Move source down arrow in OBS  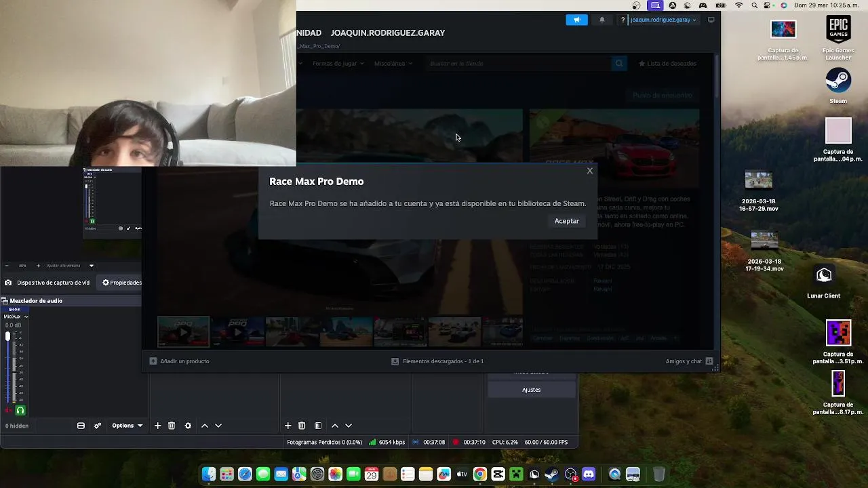pos(349,426)
